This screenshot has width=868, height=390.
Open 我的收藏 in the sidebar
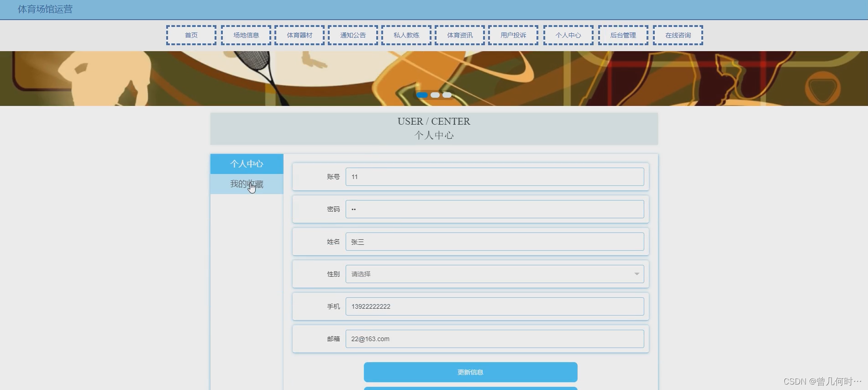pyautogui.click(x=247, y=184)
